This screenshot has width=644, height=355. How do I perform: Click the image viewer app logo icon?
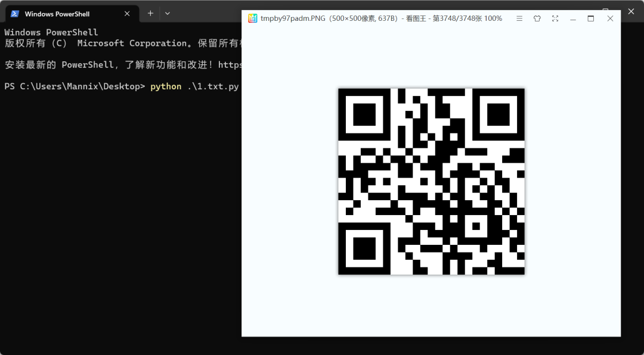click(253, 18)
